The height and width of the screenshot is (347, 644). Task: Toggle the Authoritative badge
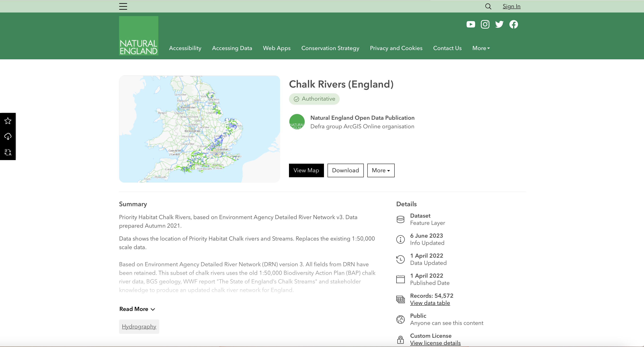click(x=314, y=99)
